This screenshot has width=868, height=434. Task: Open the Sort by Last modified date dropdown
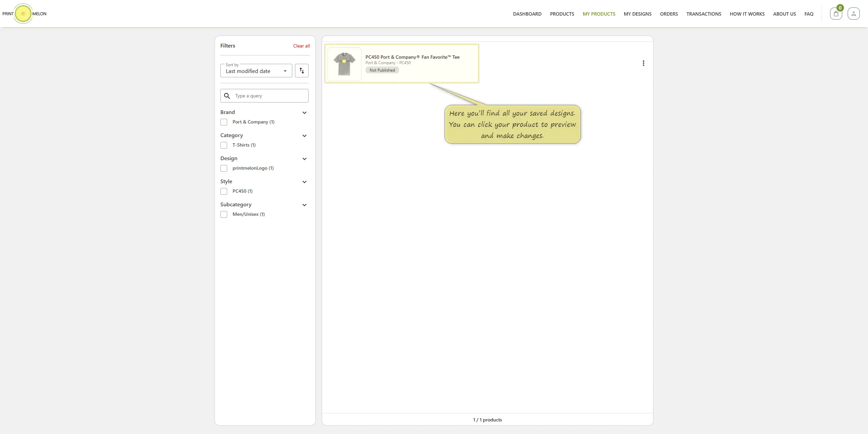tap(256, 71)
